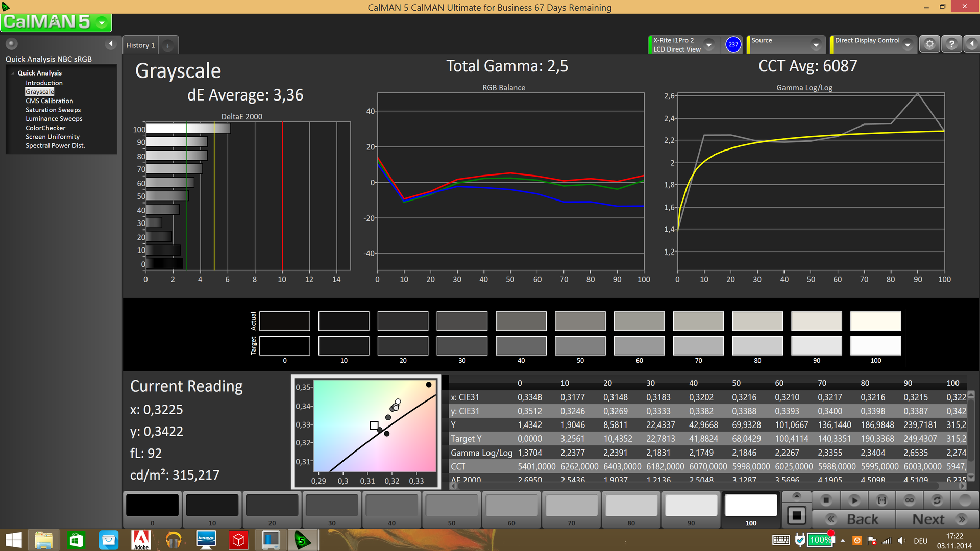Open Lenovo app in Windows taskbar
This screenshot has width=980, height=551.
206,540
